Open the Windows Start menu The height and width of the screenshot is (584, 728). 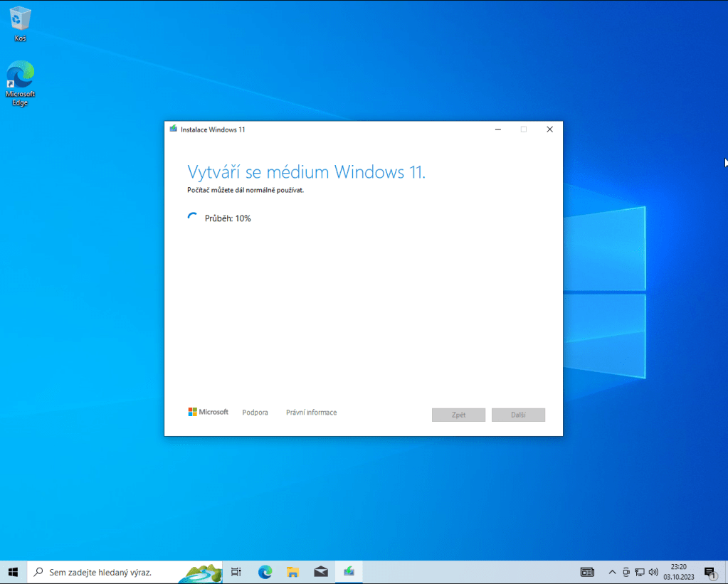point(13,572)
